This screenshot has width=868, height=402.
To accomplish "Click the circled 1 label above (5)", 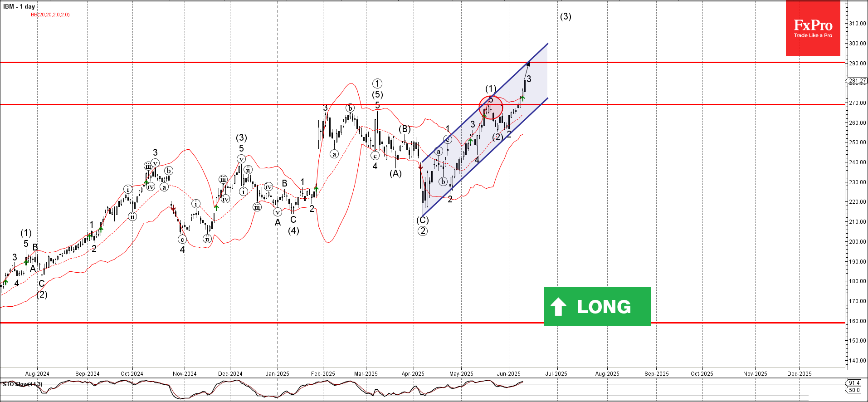I will point(377,83).
